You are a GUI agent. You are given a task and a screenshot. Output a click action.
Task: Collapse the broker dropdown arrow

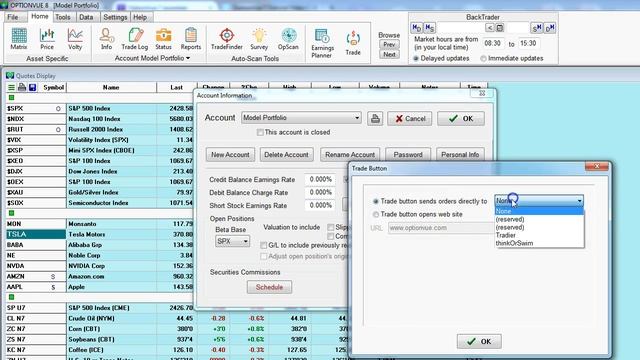pyautogui.click(x=579, y=200)
